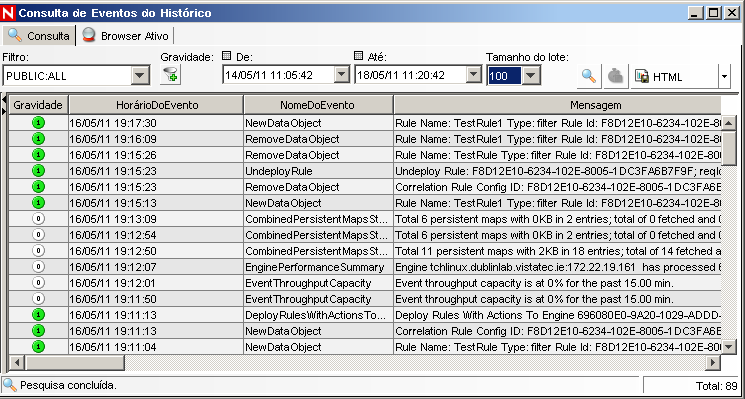745x399 pixels.
Task: Click the horizontal scrollbar thumb
Action: pyautogui.click(x=74, y=363)
